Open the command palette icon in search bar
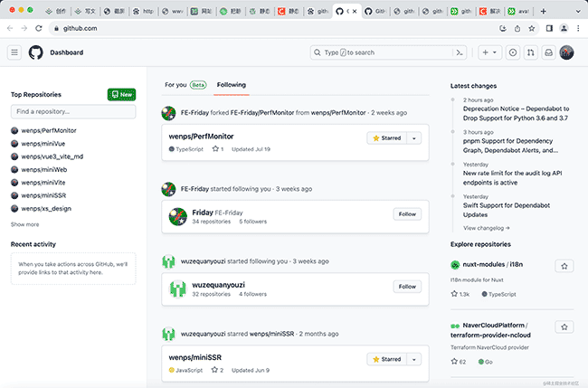588x388 pixels. pos(460,52)
